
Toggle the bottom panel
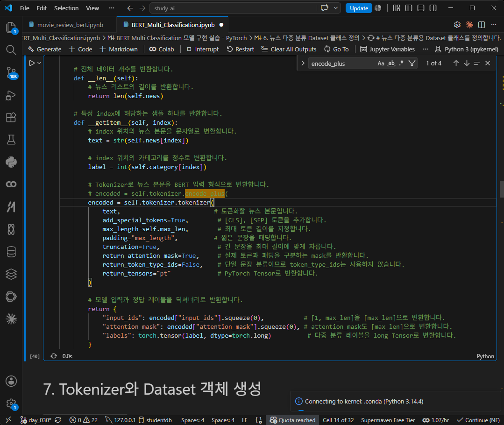[421, 8]
